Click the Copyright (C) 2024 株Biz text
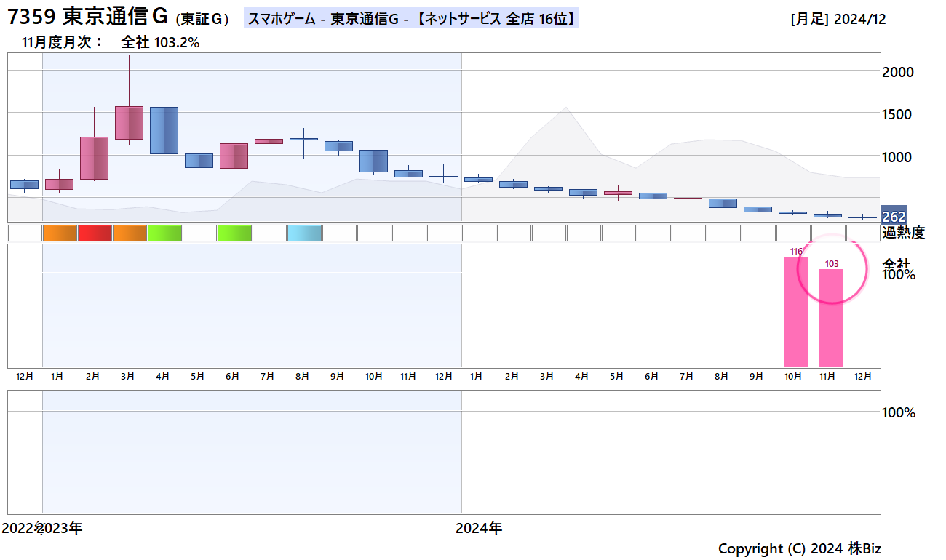This screenshot has width=946, height=560. coord(799,548)
